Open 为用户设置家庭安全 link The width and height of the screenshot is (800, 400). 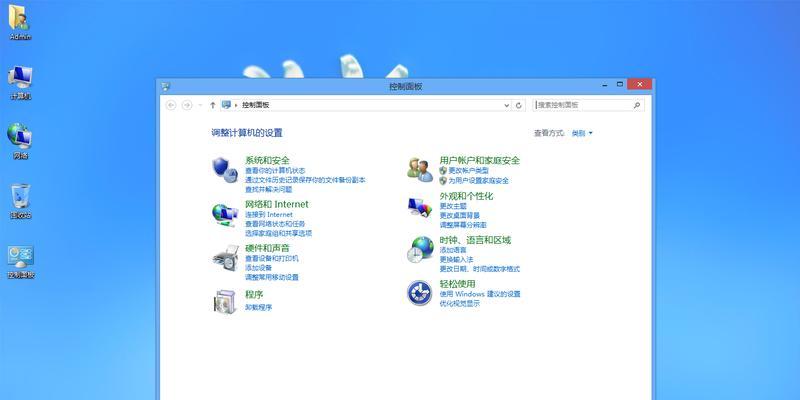(x=479, y=181)
